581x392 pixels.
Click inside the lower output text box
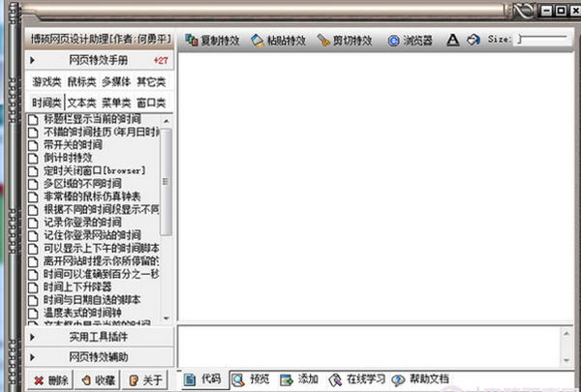(370, 347)
